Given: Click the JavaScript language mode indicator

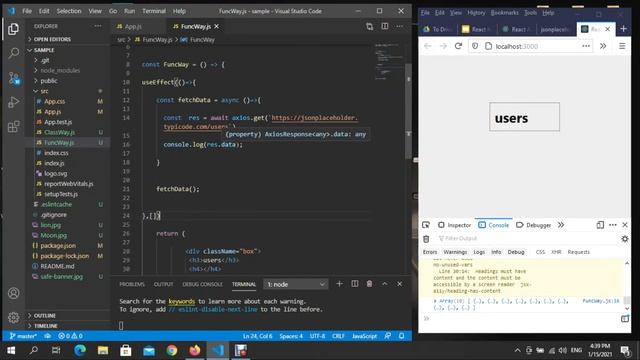Looking at the screenshot, I should click(x=364, y=336).
